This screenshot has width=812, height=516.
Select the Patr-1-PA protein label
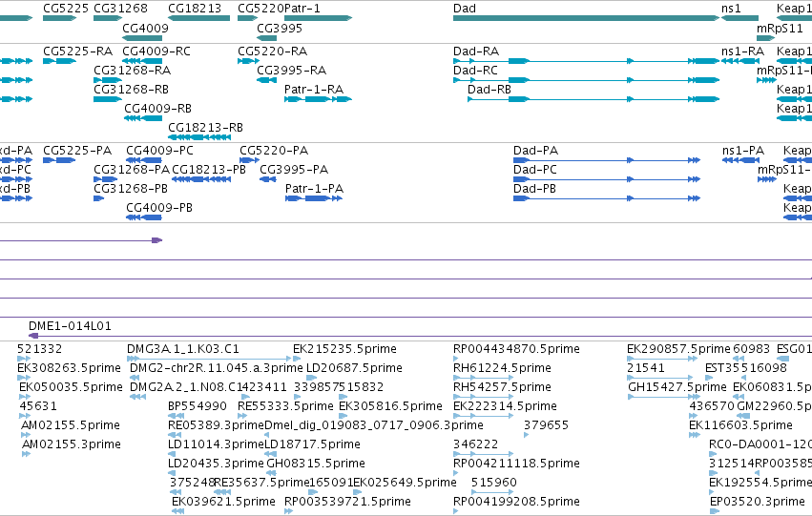point(314,189)
